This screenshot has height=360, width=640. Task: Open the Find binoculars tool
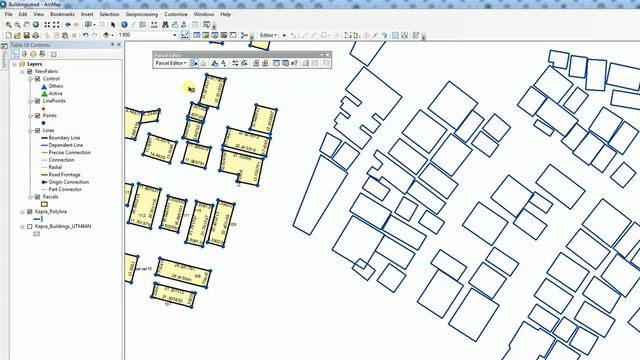coord(165,25)
